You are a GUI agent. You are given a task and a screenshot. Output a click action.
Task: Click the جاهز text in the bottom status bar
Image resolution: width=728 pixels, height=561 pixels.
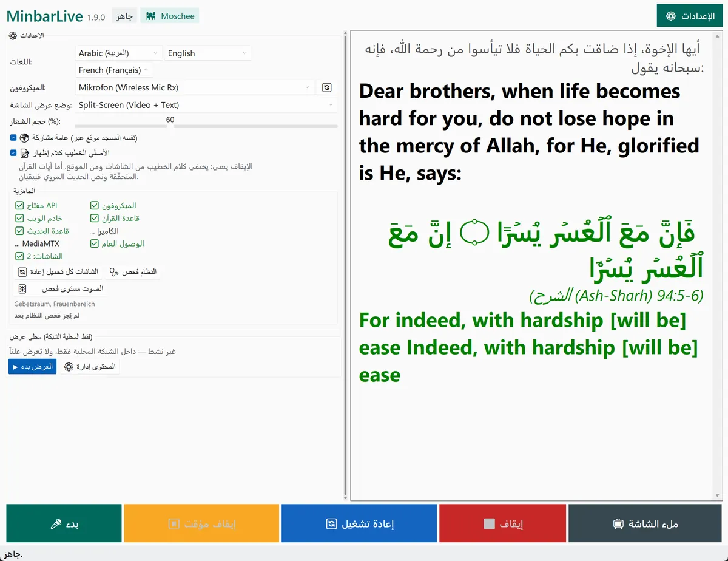pyautogui.click(x=12, y=554)
